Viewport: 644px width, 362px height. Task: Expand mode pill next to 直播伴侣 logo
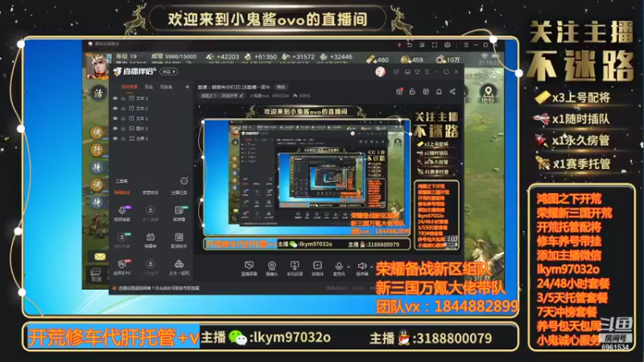coord(169,72)
